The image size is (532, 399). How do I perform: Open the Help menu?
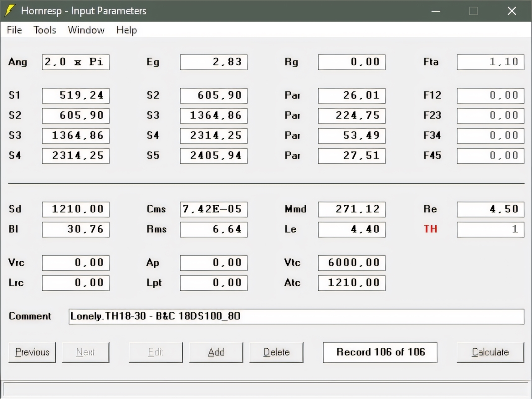tap(126, 30)
